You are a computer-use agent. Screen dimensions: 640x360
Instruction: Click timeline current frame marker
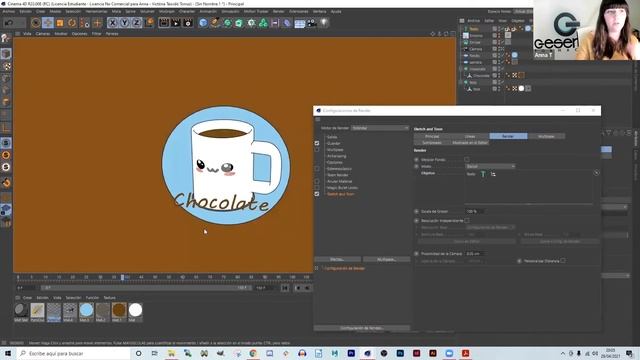122,278
